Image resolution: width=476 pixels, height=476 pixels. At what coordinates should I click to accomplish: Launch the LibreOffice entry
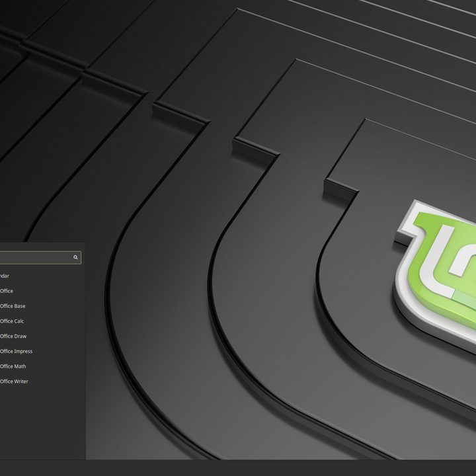[x=7, y=291]
